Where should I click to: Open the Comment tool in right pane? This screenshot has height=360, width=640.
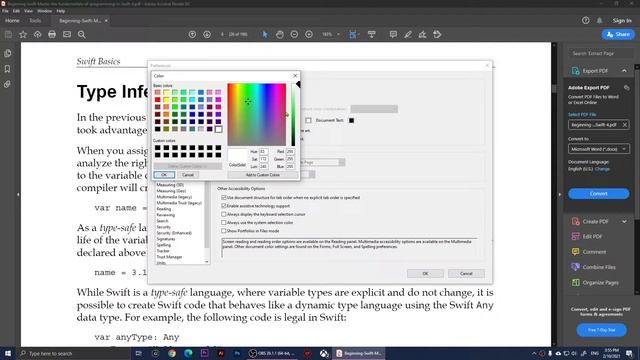[594, 252]
